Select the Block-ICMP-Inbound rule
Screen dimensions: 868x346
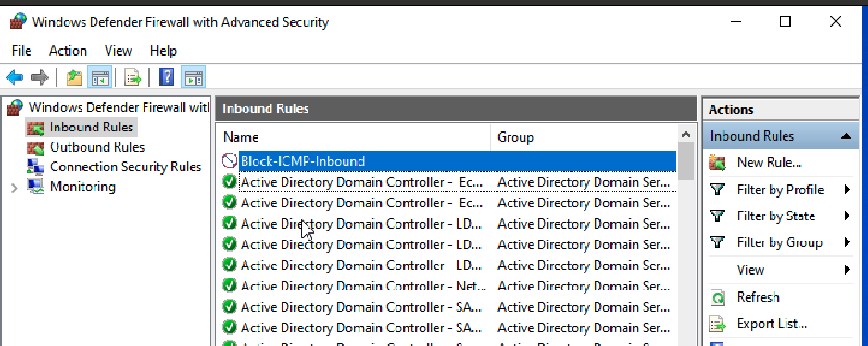[x=458, y=161]
